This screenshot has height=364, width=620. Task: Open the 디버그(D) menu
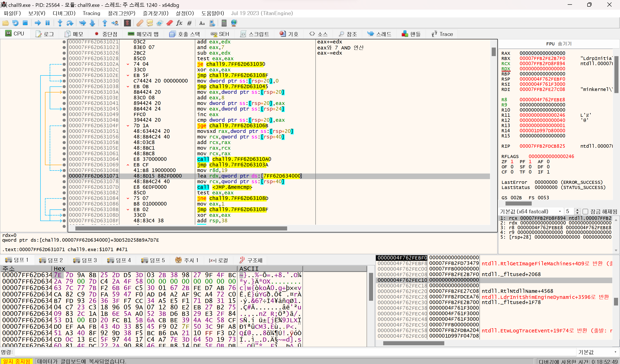coord(64,13)
